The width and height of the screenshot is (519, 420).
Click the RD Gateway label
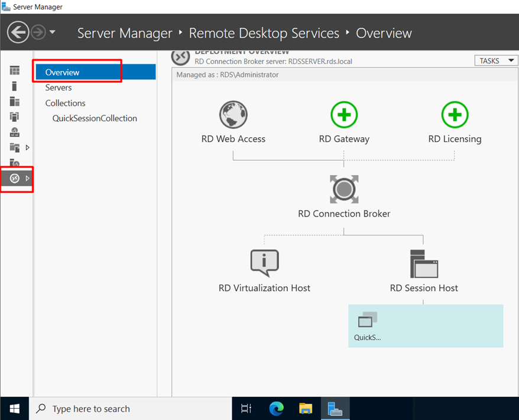pyautogui.click(x=344, y=139)
